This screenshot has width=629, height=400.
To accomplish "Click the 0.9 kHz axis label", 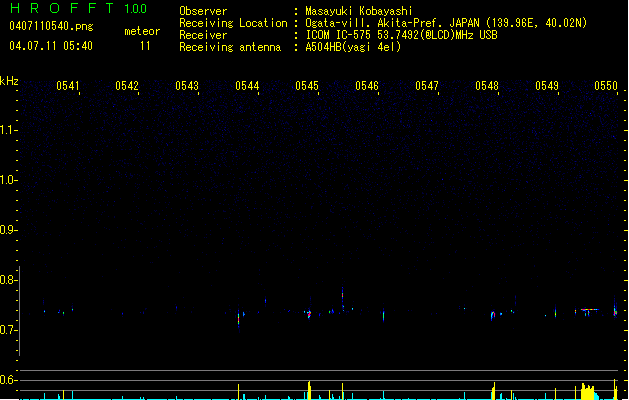I will 8,230.
